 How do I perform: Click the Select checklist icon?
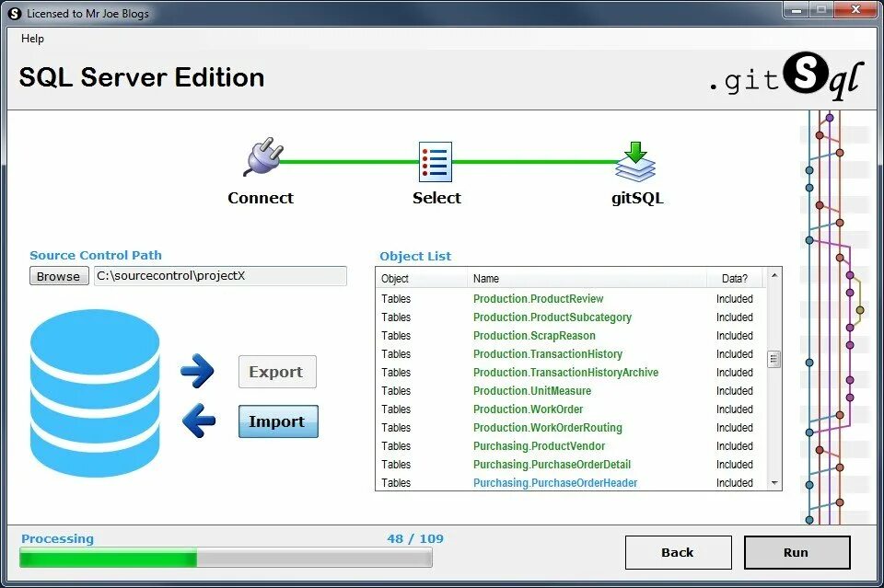[436, 162]
